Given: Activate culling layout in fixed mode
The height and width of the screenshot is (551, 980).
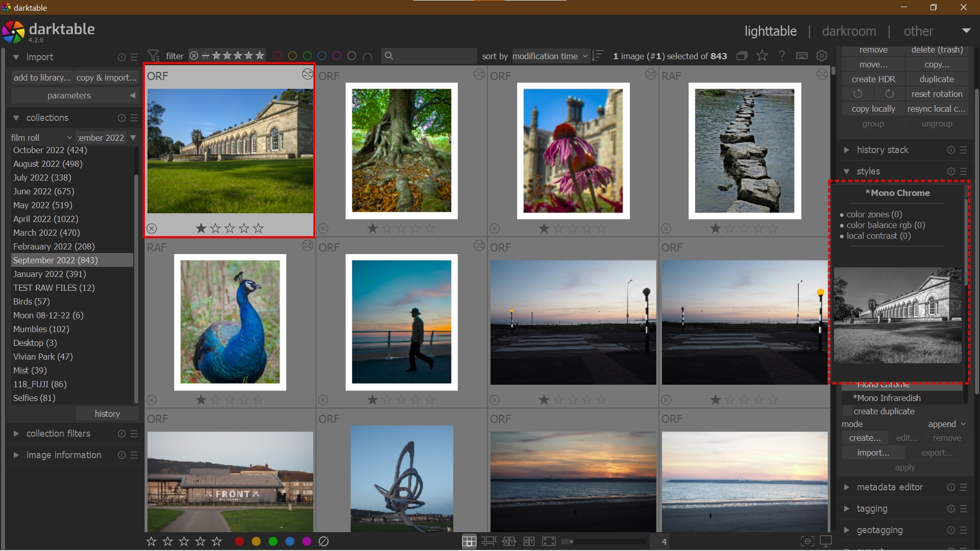Looking at the screenshot, I should [x=509, y=541].
